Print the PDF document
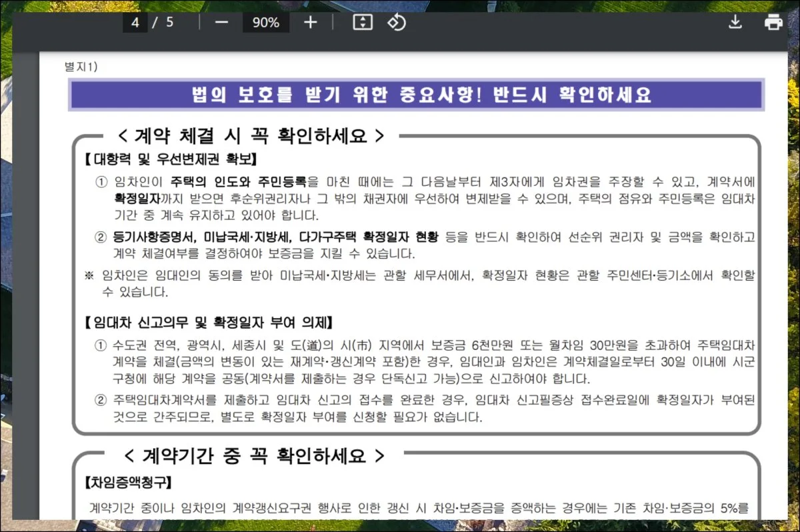 (773, 22)
